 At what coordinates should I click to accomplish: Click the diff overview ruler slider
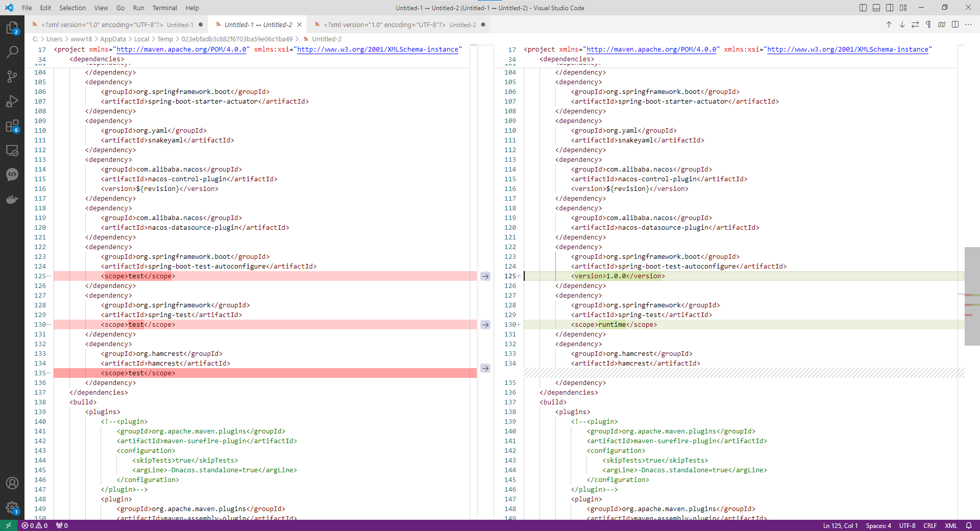[x=972, y=297]
